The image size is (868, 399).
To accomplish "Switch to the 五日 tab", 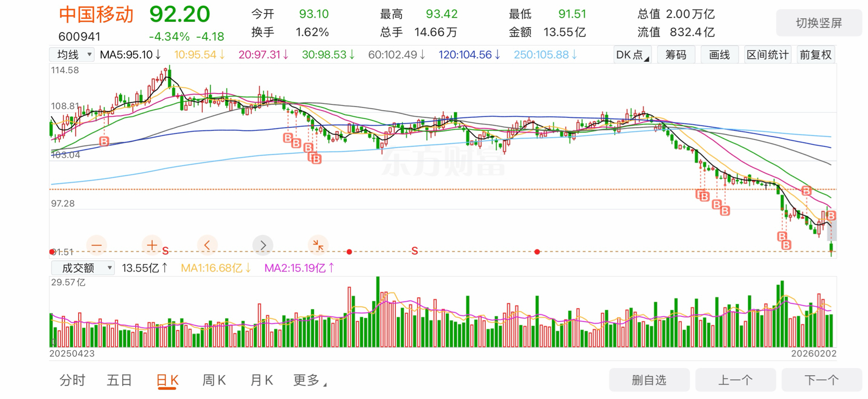I will [x=119, y=380].
